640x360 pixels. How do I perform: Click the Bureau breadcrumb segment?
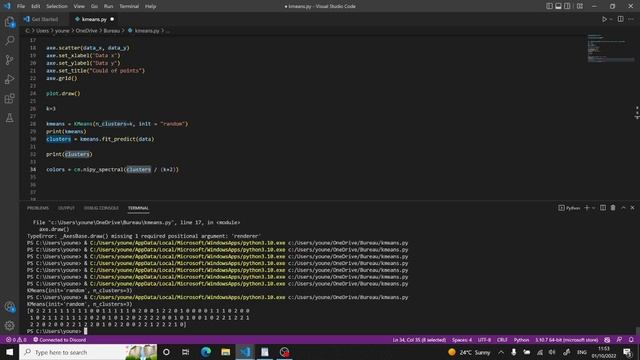point(111,31)
